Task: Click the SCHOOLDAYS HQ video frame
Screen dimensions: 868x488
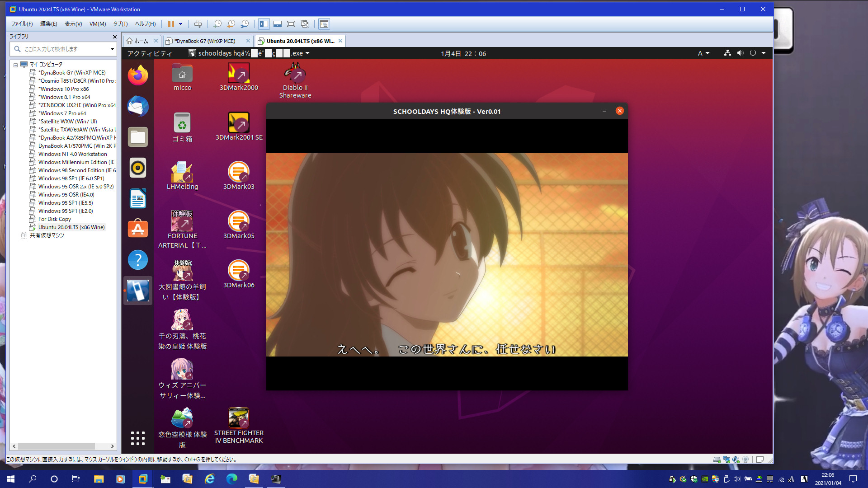Action: click(x=447, y=255)
